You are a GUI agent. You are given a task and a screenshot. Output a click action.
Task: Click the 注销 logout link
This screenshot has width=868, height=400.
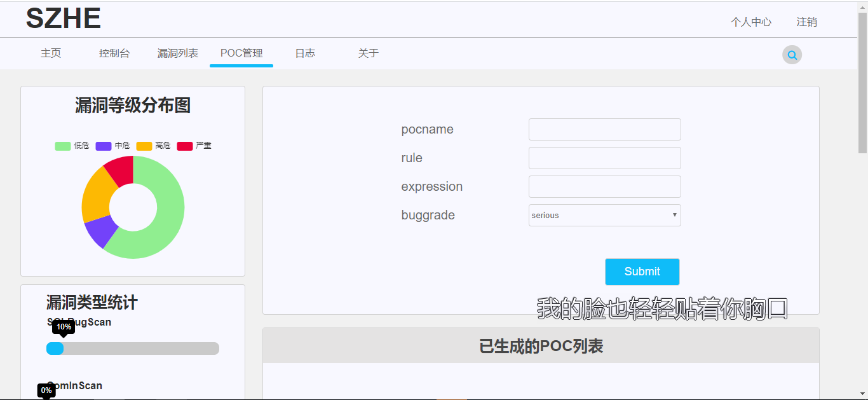click(x=806, y=22)
